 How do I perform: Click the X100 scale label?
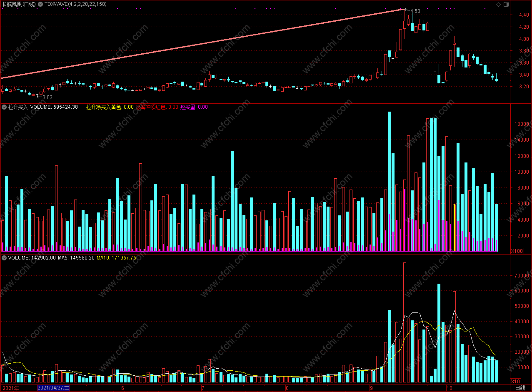(x=517, y=251)
